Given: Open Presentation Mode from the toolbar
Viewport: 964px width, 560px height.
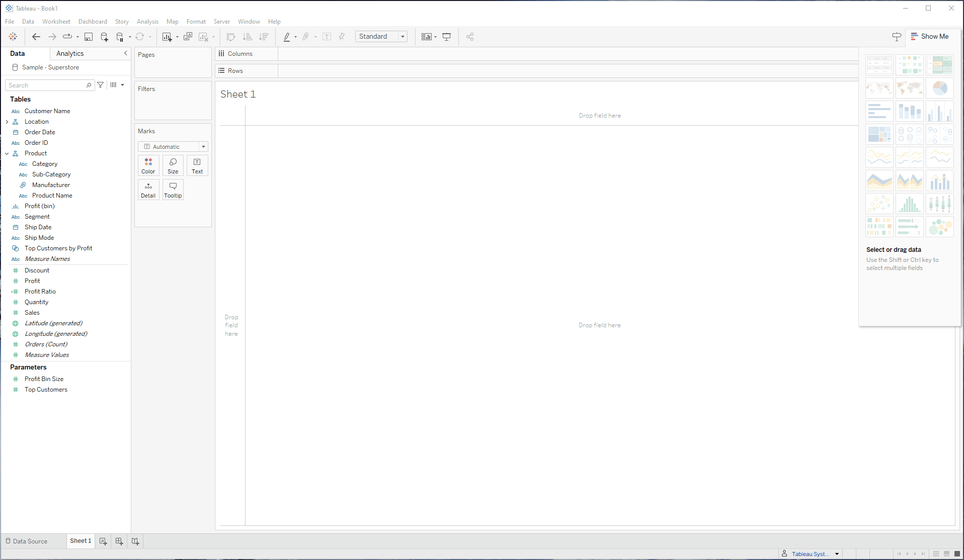Looking at the screenshot, I should pos(446,37).
